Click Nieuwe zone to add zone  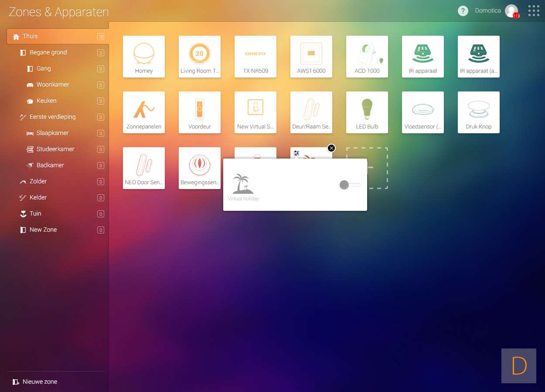click(35, 382)
